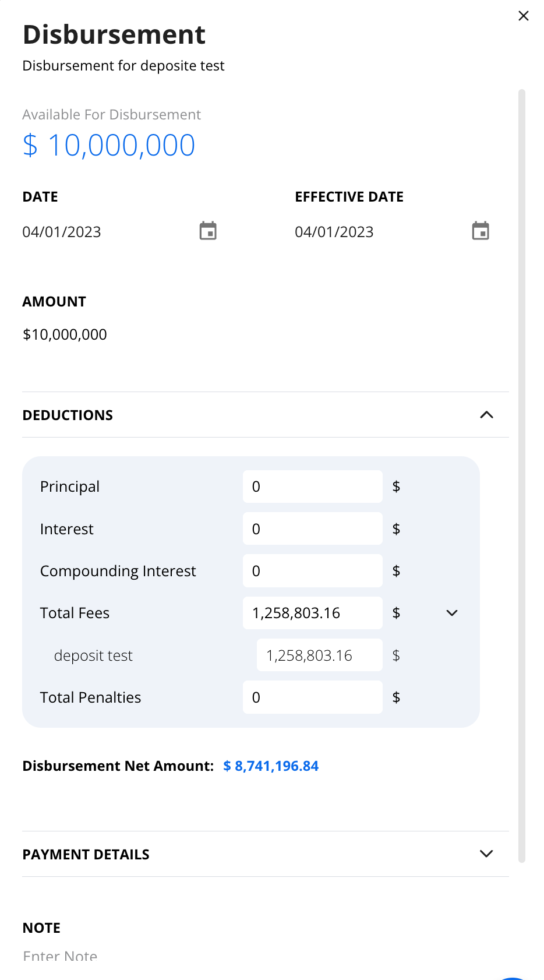This screenshot has height=980, width=544.
Task: Open calendar picker for Date field
Action: tap(208, 231)
